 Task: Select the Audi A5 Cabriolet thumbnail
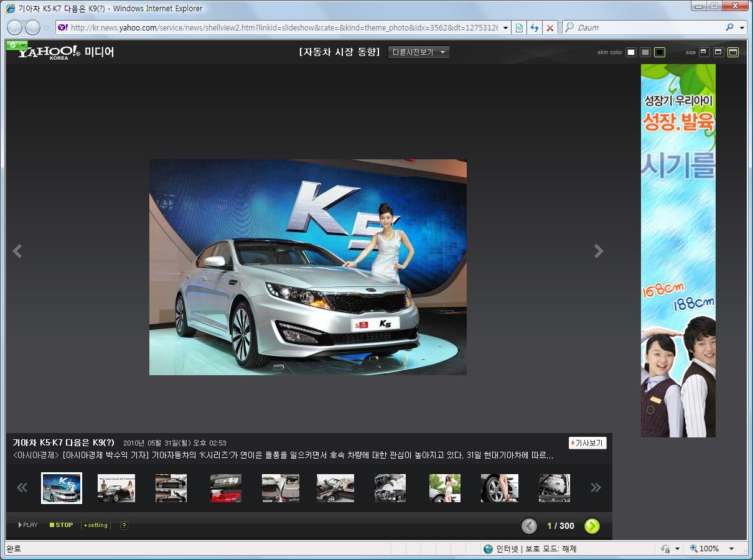(116, 488)
